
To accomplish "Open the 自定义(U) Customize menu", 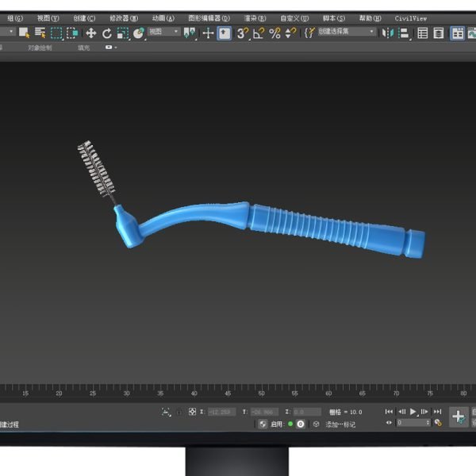I will [294, 18].
